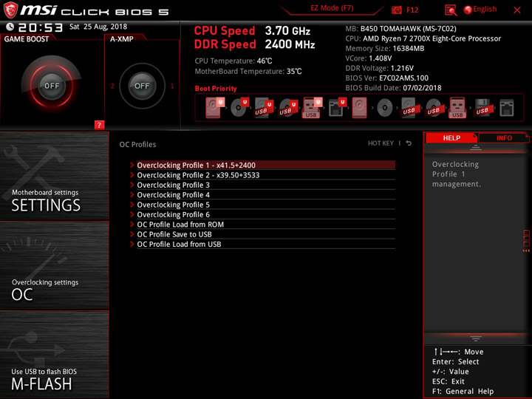Screen dimensions: 532x399
Task: Click the Boot Priority label
Action: click(x=216, y=89)
